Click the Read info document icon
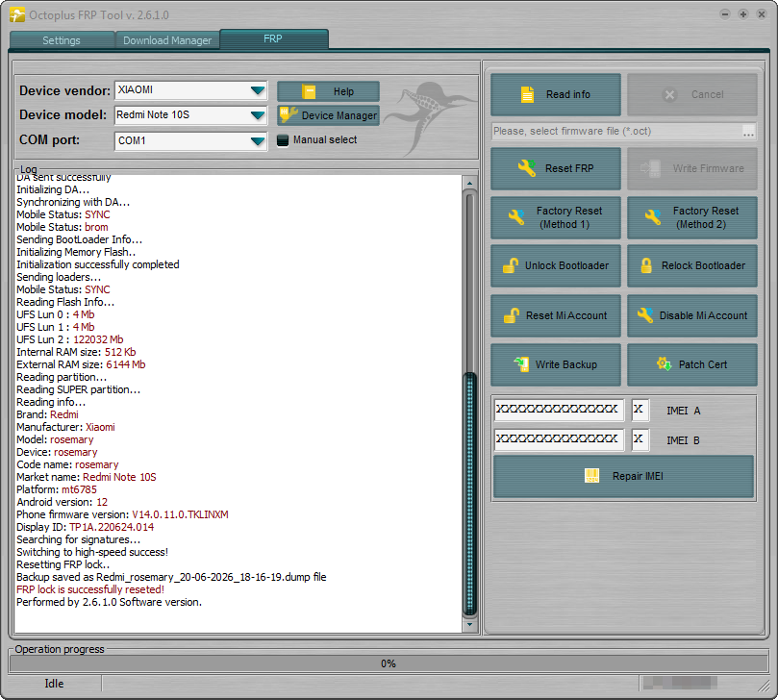The width and height of the screenshot is (778, 700). [527, 94]
